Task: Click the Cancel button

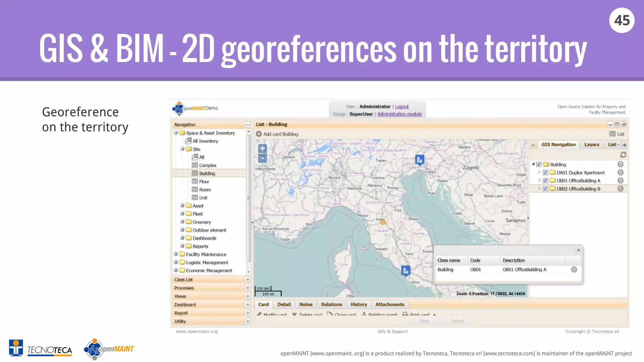Action: 457,321
